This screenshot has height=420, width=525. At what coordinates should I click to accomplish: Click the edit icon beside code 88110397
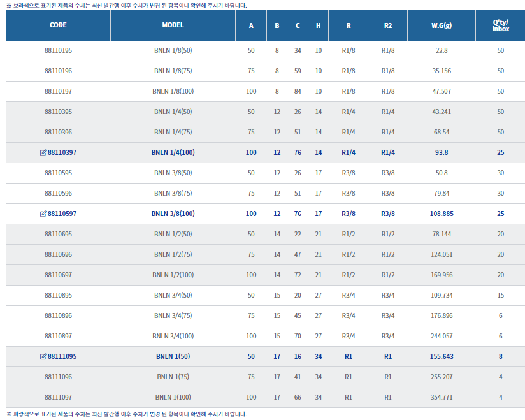tap(43, 153)
